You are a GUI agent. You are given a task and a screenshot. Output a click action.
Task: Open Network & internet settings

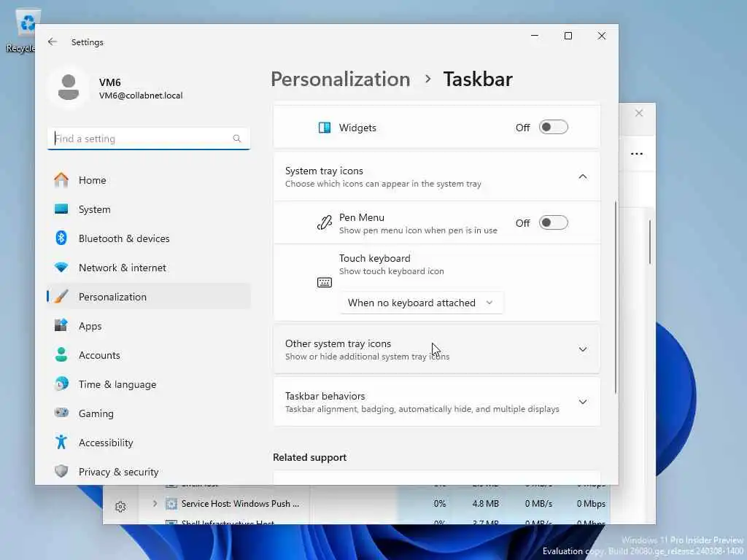coord(149,268)
